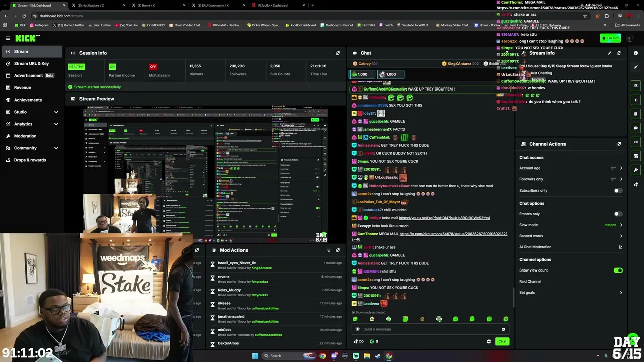Open the emote picker in message box
644x362 pixels.
click(x=503, y=329)
